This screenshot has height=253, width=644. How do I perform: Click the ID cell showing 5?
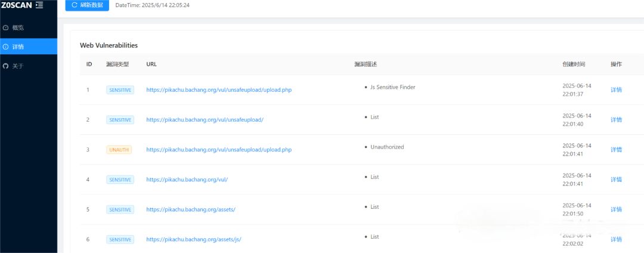(88, 209)
